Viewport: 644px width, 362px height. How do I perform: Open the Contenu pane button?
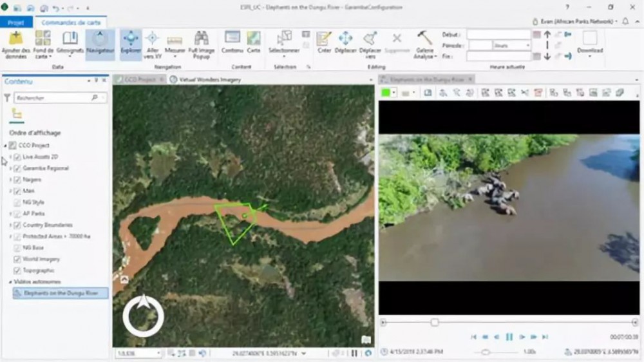[x=232, y=43]
